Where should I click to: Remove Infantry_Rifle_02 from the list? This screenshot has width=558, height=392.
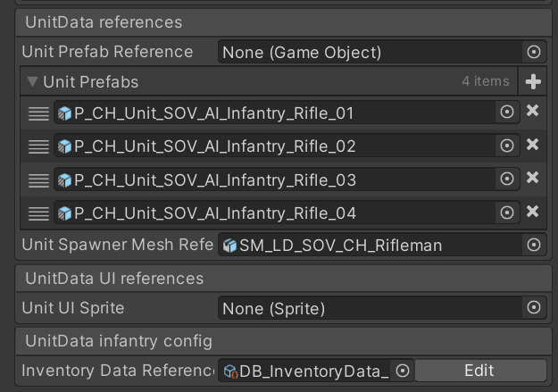tap(532, 145)
